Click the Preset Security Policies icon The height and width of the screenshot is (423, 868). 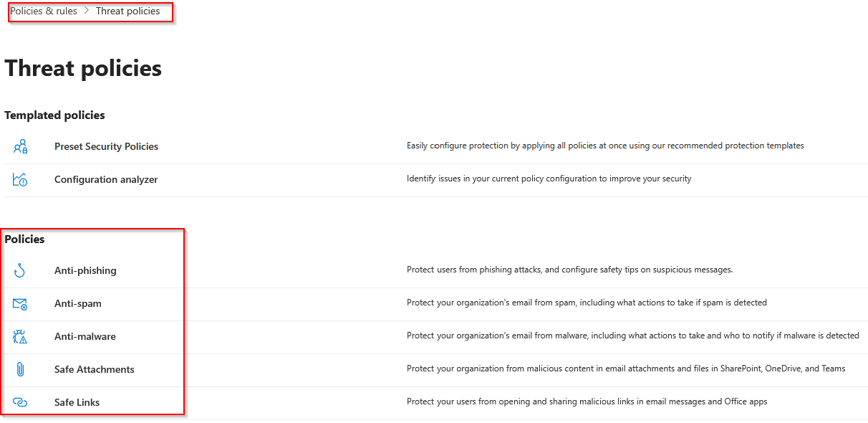(x=20, y=146)
